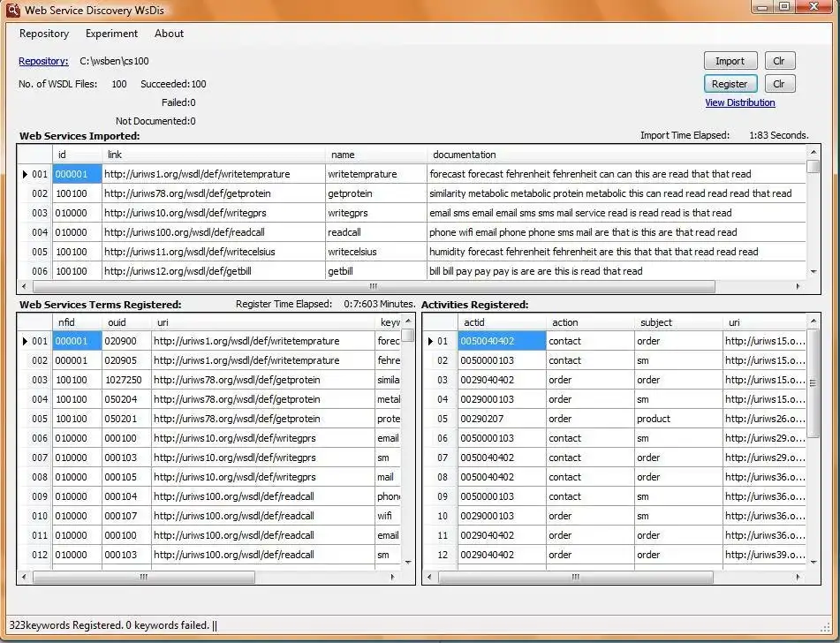This screenshot has height=643, width=840.
Task: Select row header 012 in terms table
Action: pos(34,555)
